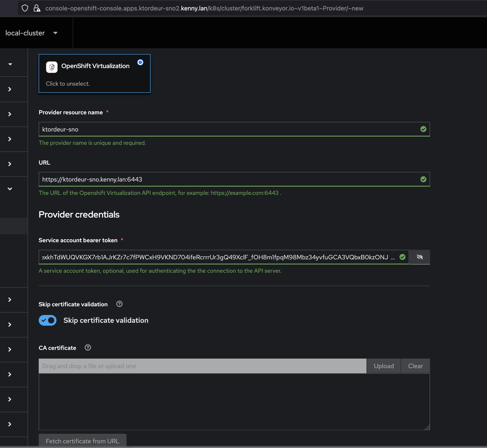
Task: Collapse the topmost sidebar section caret
Action: (10, 64)
